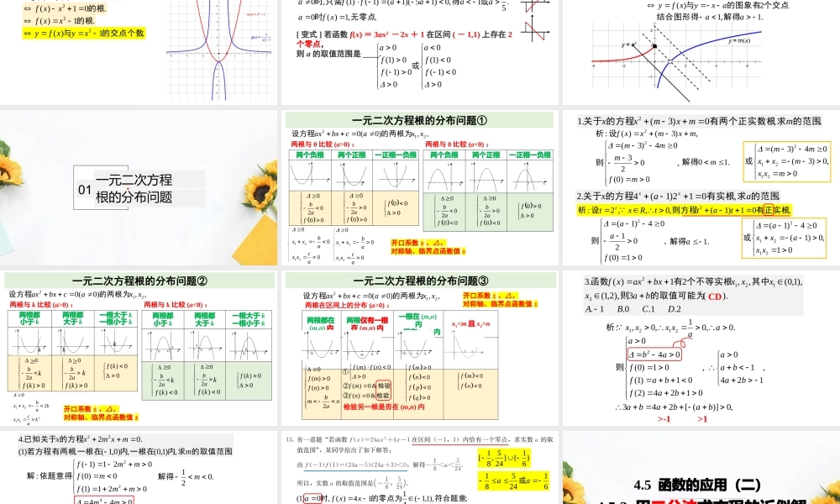Click the '检验另一根是否在 (m,n) 内' red note
The height and width of the screenshot is (504, 840).
click(384, 407)
